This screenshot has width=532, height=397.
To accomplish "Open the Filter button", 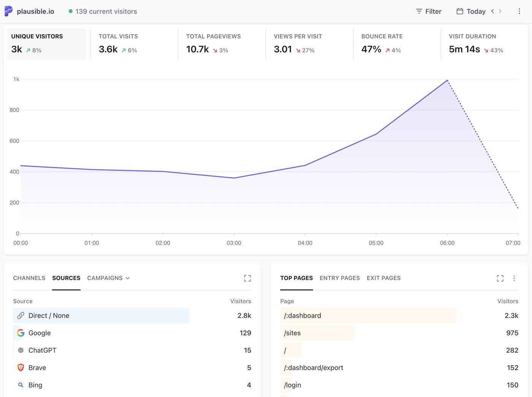I will pyautogui.click(x=429, y=11).
